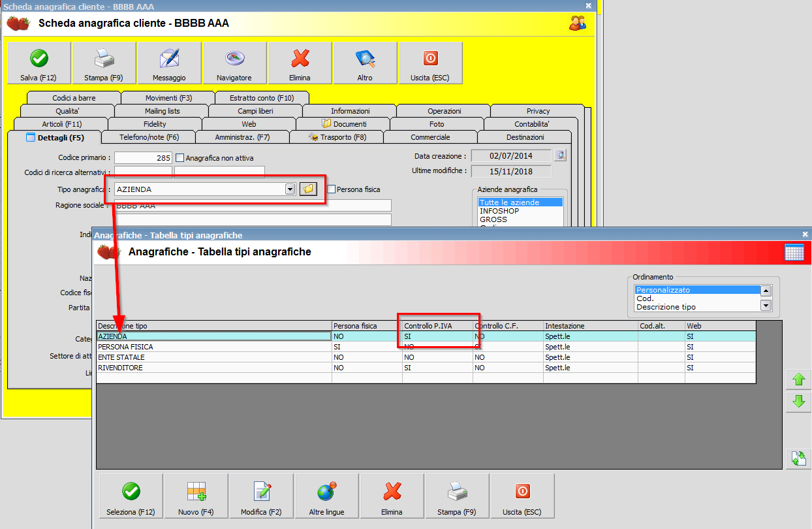Click Seleziona (F12) button
Image resolution: width=812 pixels, height=529 pixels.
coord(131,496)
